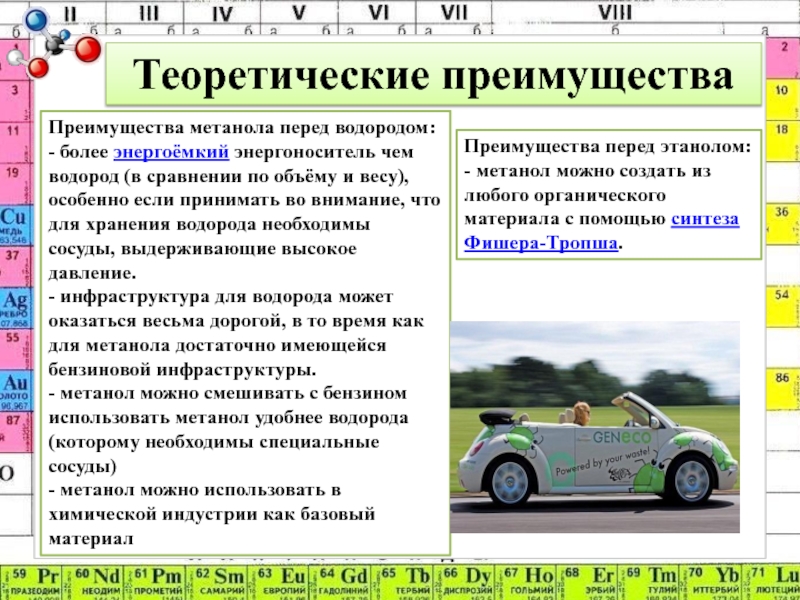800x600 pixels.
Task: Select the group V column header
Action: click(x=299, y=13)
